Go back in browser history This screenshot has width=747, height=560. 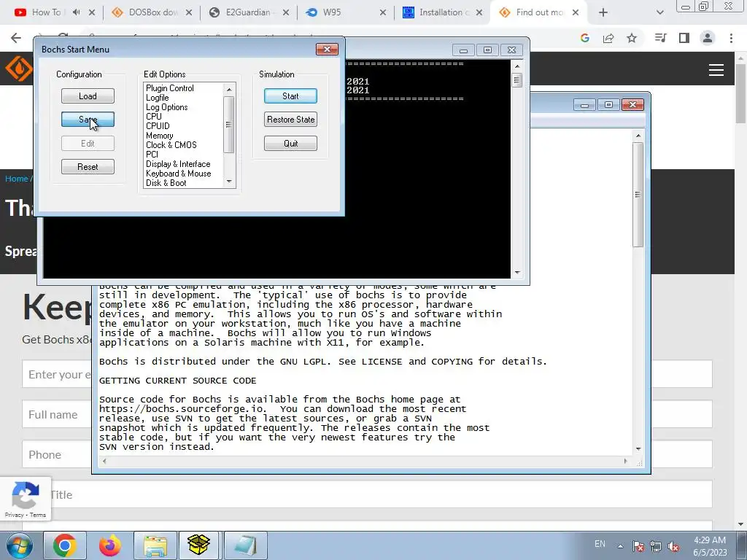click(x=16, y=38)
